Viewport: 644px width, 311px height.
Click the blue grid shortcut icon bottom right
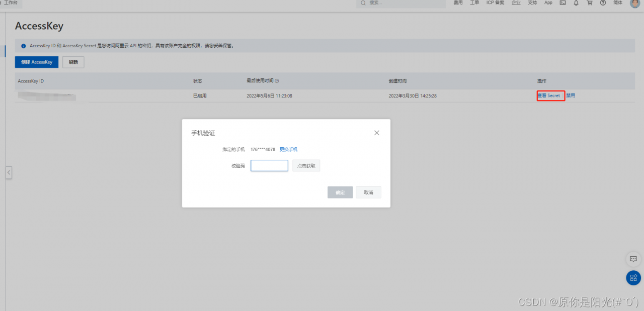tap(633, 278)
